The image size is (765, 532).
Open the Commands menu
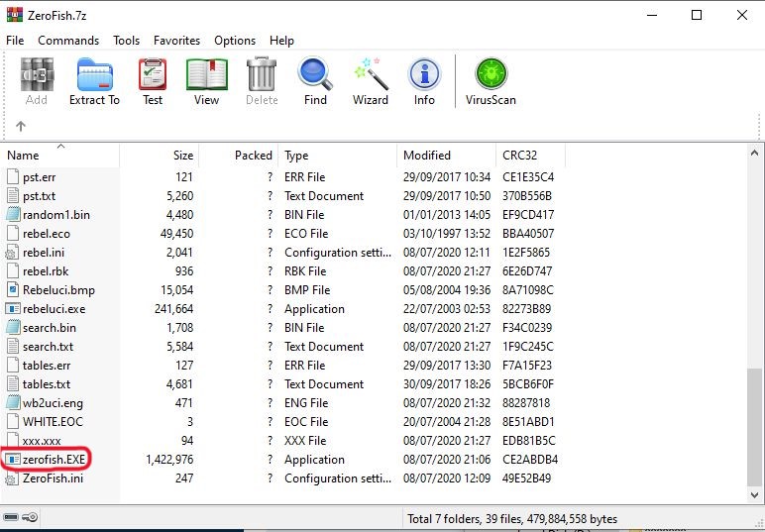pos(68,41)
